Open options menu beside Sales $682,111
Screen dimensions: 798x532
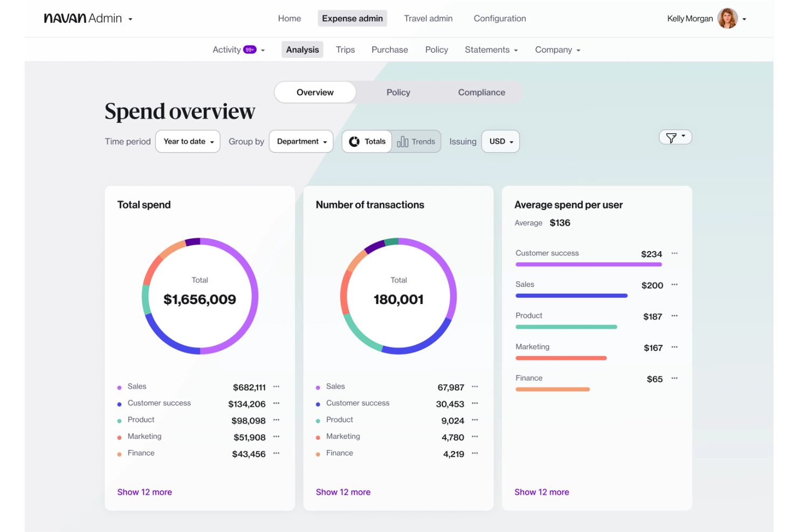276,386
